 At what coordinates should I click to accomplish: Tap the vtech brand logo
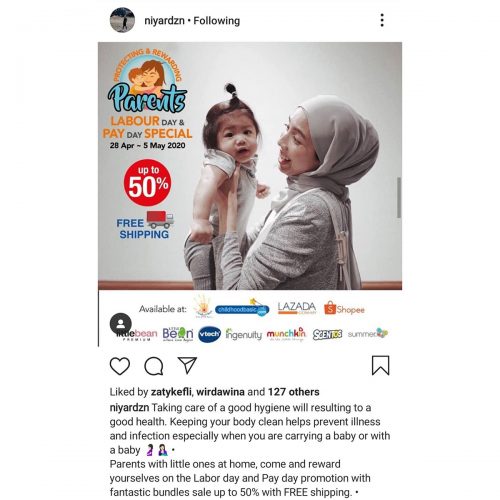(209, 334)
